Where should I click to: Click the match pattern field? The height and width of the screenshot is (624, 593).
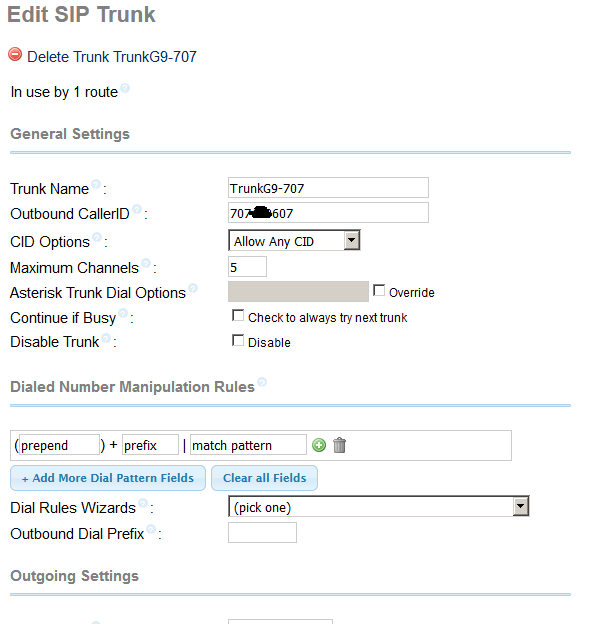[248, 445]
